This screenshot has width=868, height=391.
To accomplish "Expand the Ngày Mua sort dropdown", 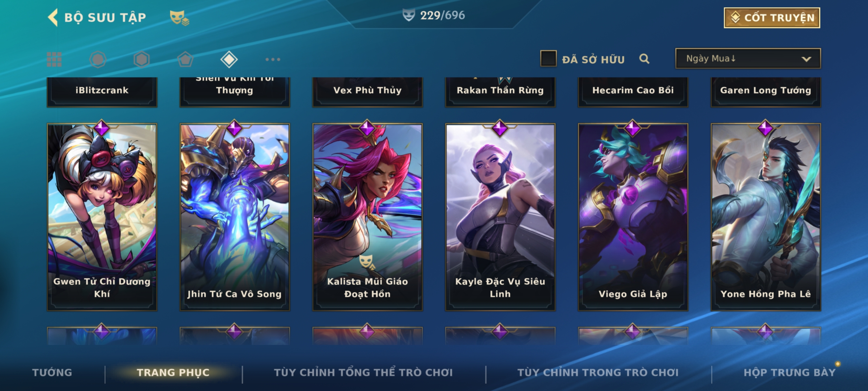I will pyautogui.click(x=748, y=58).
